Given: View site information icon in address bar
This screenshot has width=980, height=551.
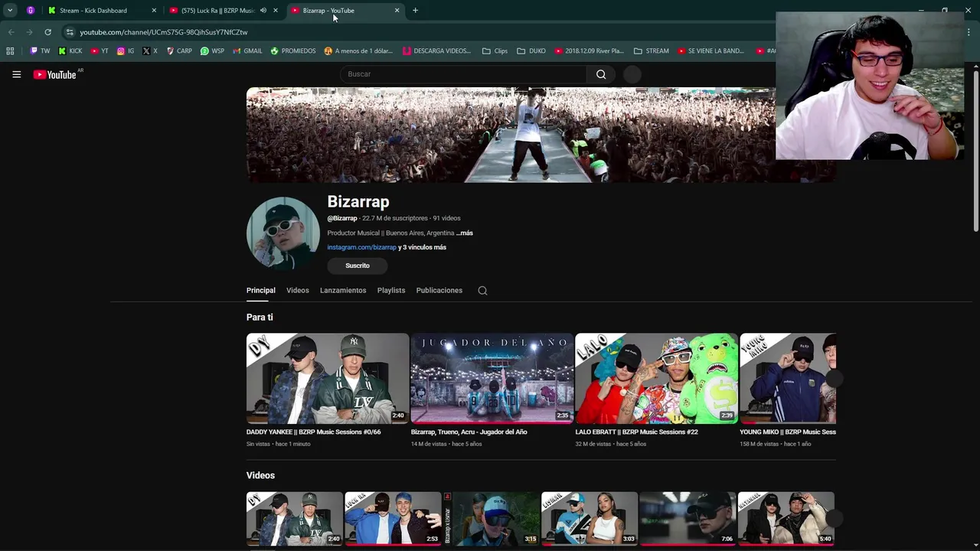Looking at the screenshot, I should click(70, 32).
